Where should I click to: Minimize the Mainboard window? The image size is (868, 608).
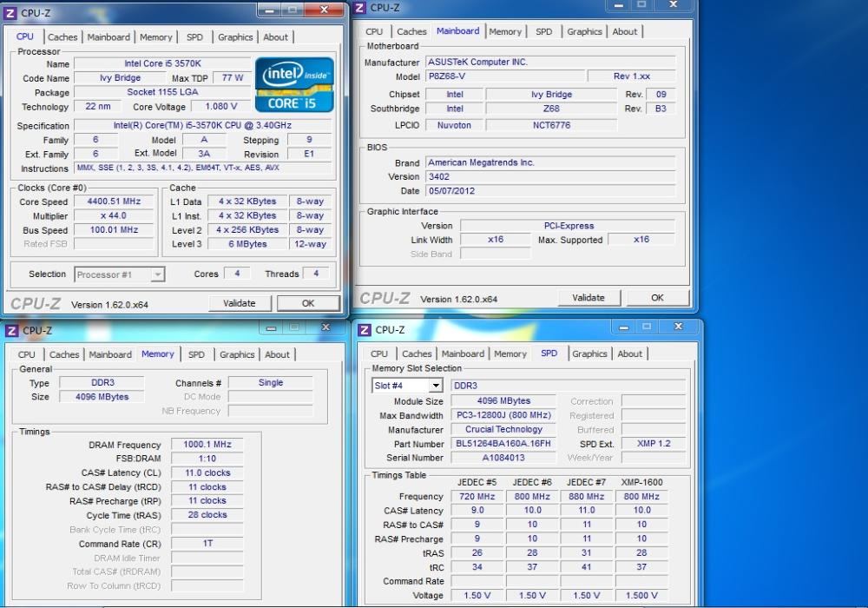pyautogui.click(x=619, y=5)
